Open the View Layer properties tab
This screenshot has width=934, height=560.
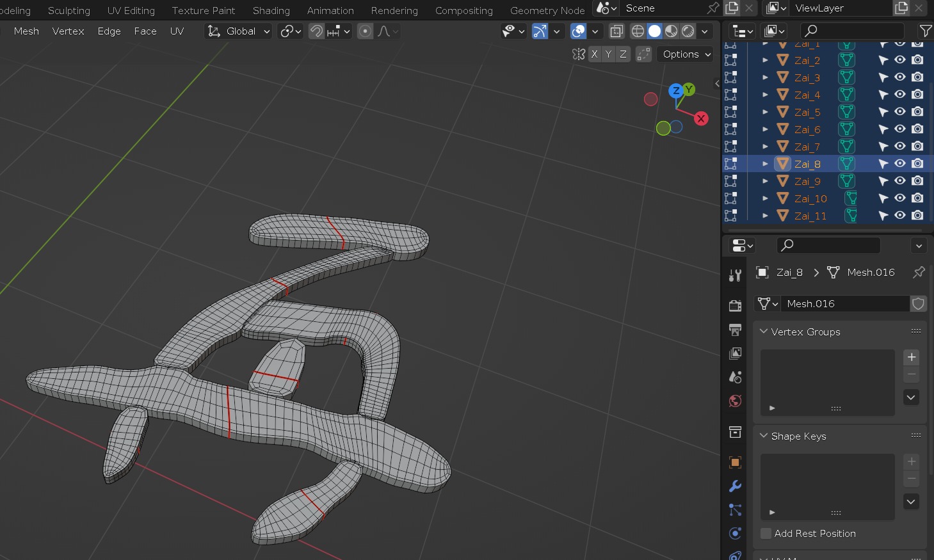click(735, 353)
